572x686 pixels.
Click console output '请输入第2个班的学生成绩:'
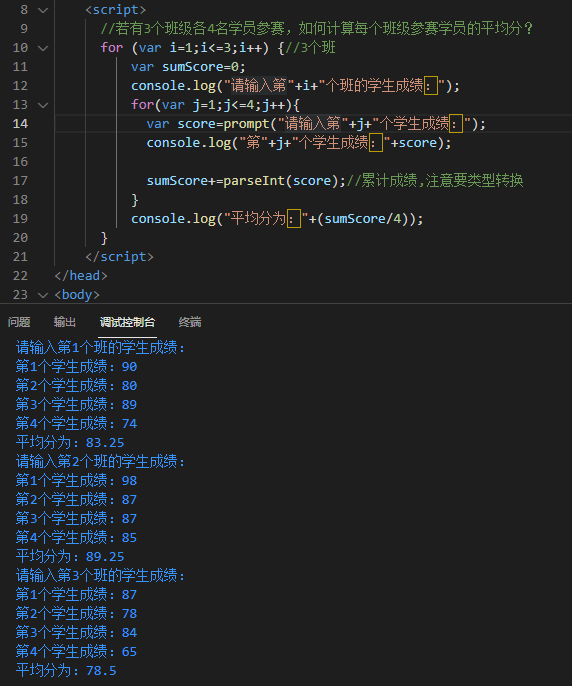pos(100,462)
